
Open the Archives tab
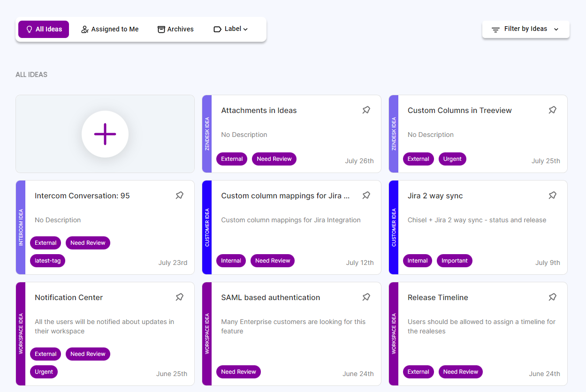[175, 29]
